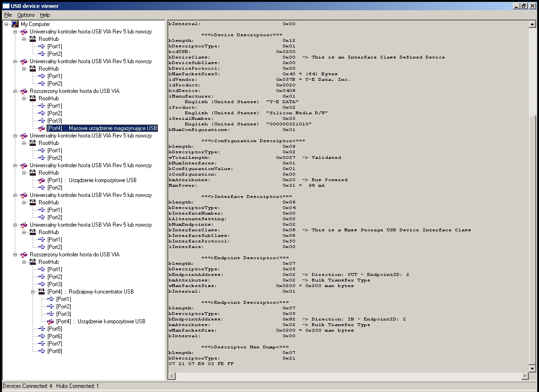
Task: Click the bEndpointAddress line with Direction: OUT
Action: [289, 274]
